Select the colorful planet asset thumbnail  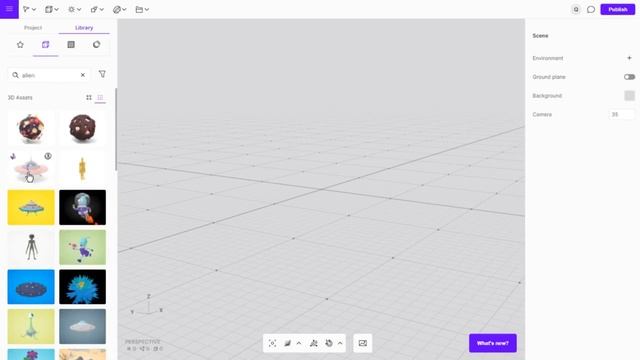pos(31,128)
